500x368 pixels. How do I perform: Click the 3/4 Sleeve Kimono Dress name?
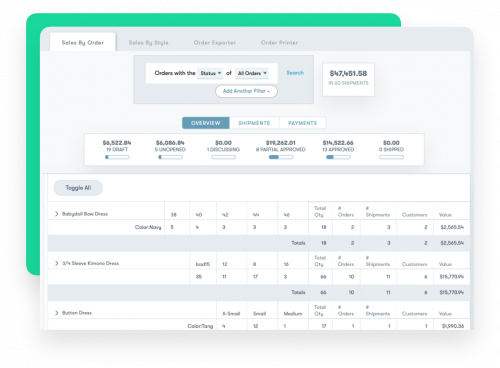pyautogui.click(x=90, y=263)
